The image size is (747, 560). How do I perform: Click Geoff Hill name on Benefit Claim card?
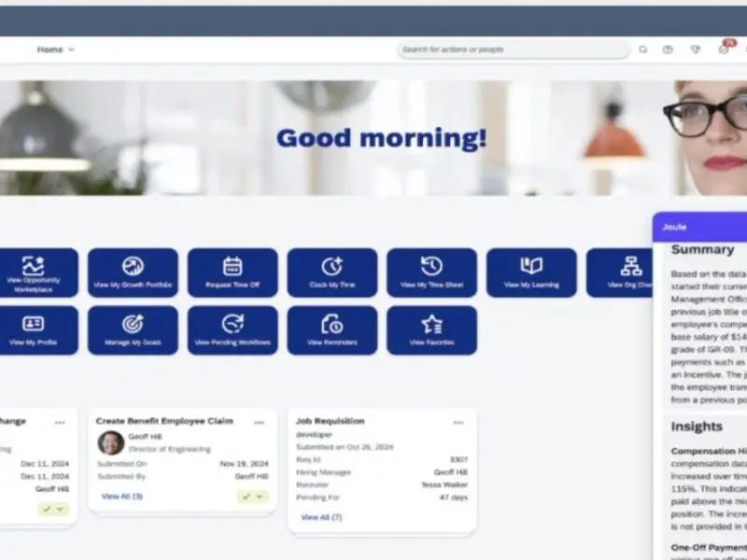tap(146, 436)
